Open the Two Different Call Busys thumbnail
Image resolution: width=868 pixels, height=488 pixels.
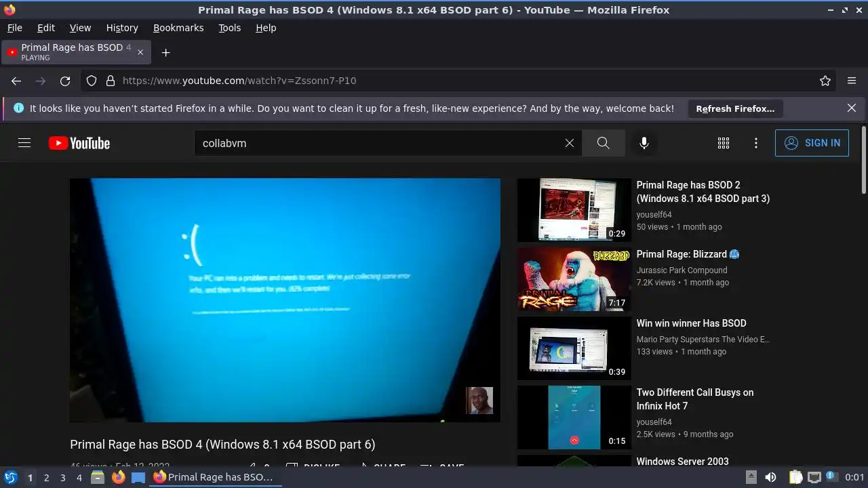(x=574, y=418)
